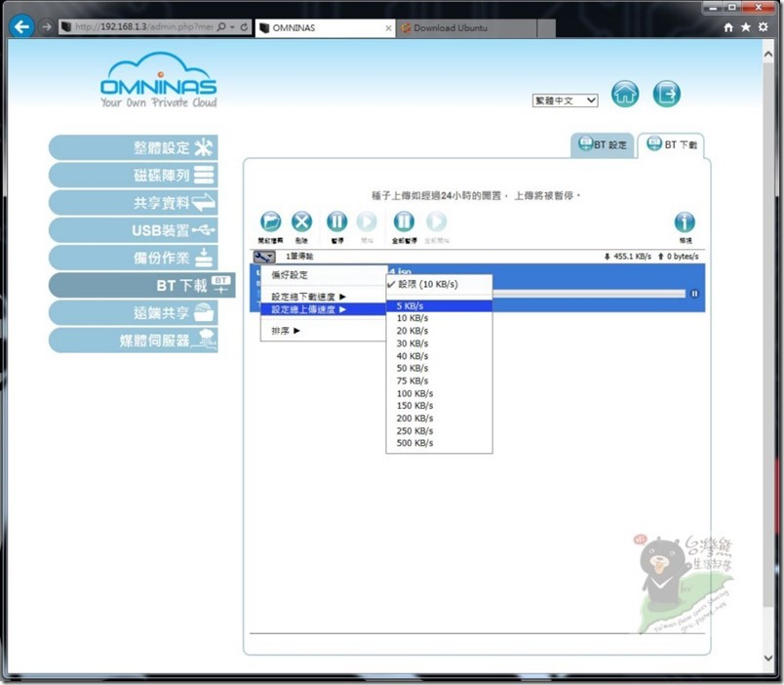Screen dimensions: 784x685
Task: Close the OMNINAS browser tab
Action: [388, 28]
